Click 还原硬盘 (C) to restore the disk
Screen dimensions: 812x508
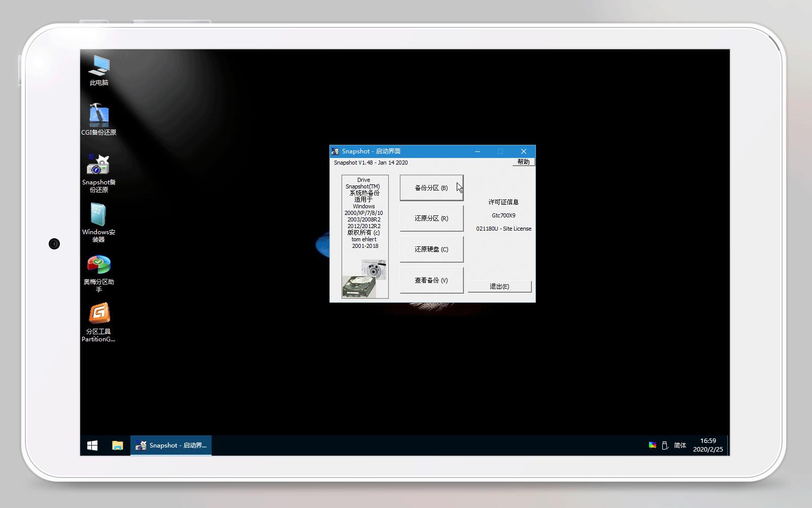[x=431, y=249]
